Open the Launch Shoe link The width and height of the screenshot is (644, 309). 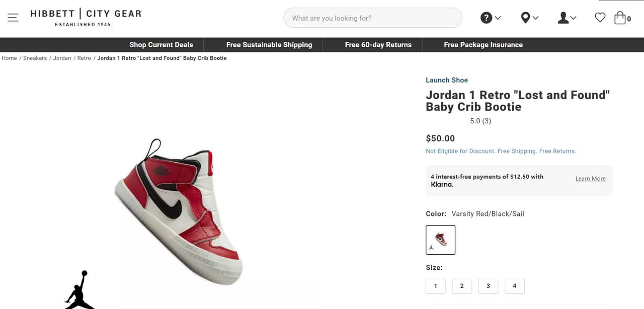coord(446,80)
